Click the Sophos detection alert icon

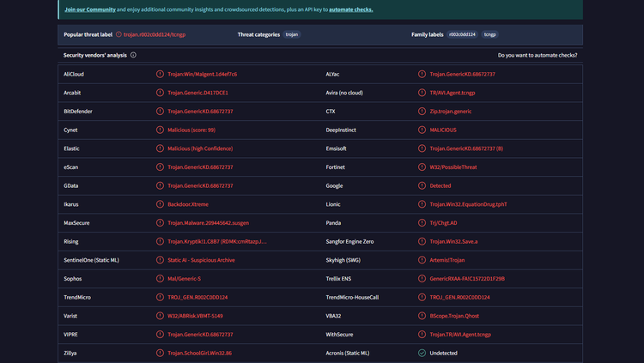[x=160, y=278]
